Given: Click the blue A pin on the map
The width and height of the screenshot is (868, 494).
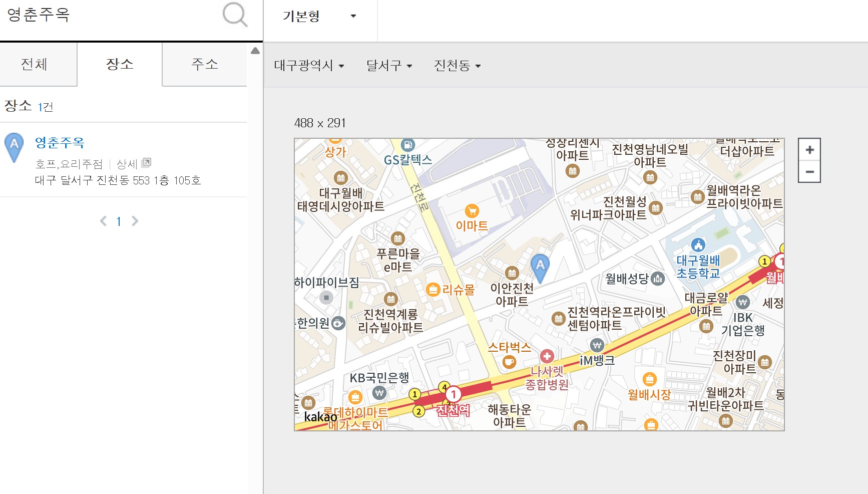Looking at the screenshot, I should pyautogui.click(x=540, y=268).
